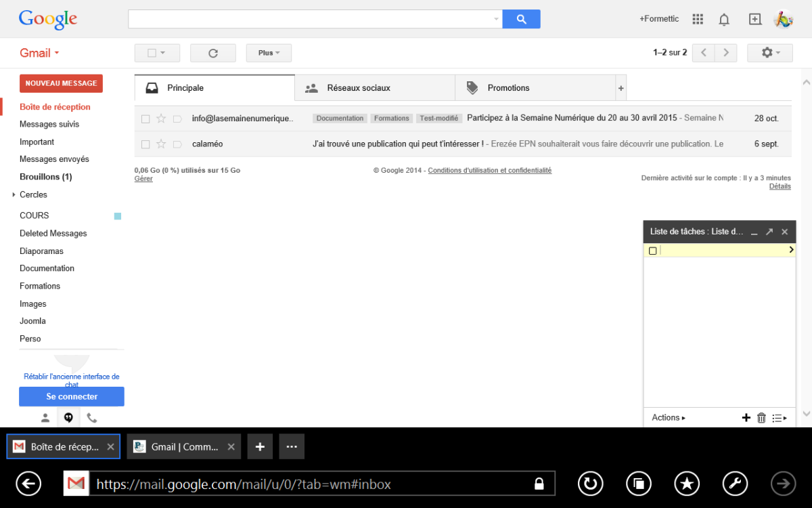Add page to favorites star button

[x=687, y=484]
